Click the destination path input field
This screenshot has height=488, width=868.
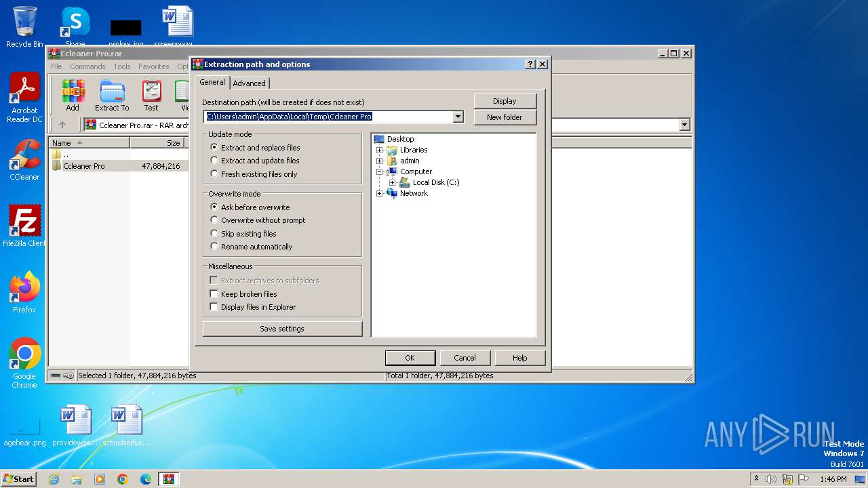click(328, 117)
